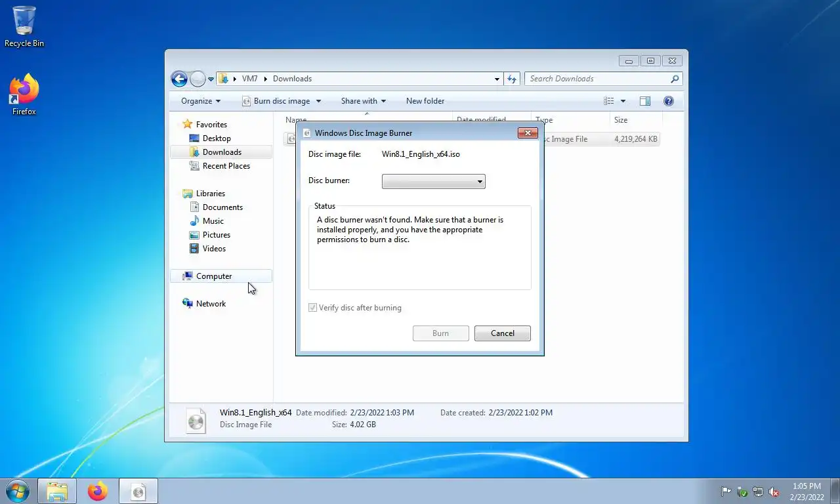840x504 pixels.
Task: Click the Disc Image Burner taskbar button
Action: (138, 492)
